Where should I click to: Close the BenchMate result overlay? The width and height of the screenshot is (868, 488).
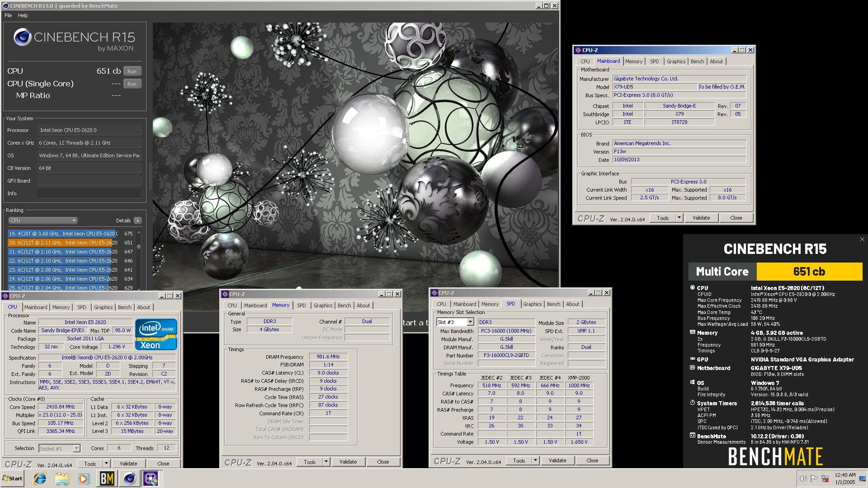tap(862, 239)
